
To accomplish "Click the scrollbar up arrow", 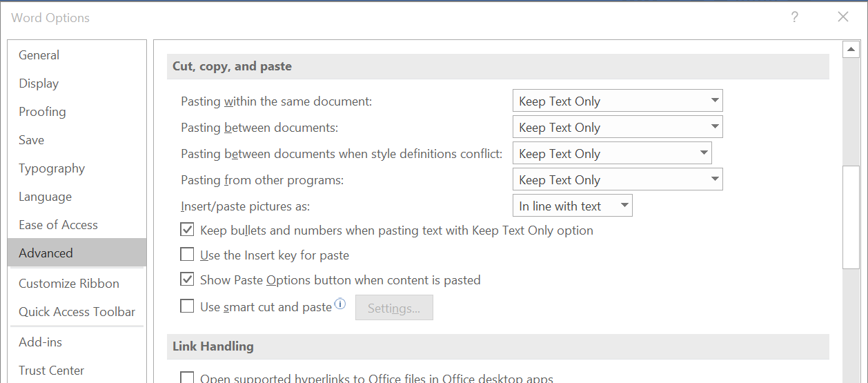I will click(851, 49).
